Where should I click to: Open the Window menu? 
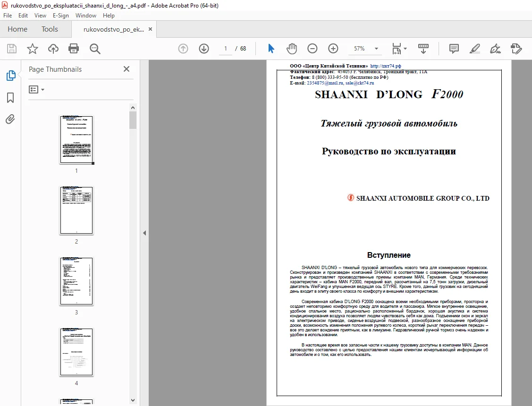point(86,16)
